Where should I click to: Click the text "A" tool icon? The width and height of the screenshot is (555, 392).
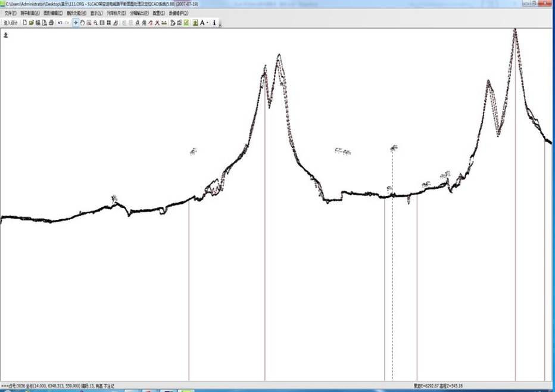[202, 23]
